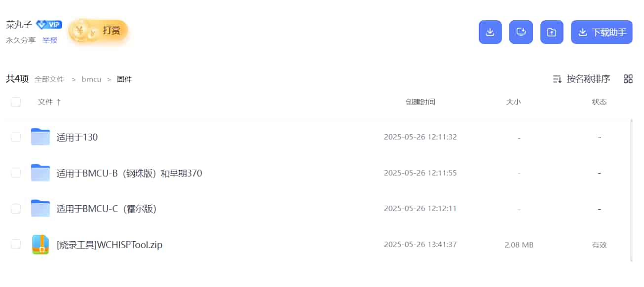Select the WCHISPTool.zip row checkbox
Screen dimensions: 644x287
pyautogui.click(x=16, y=244)
